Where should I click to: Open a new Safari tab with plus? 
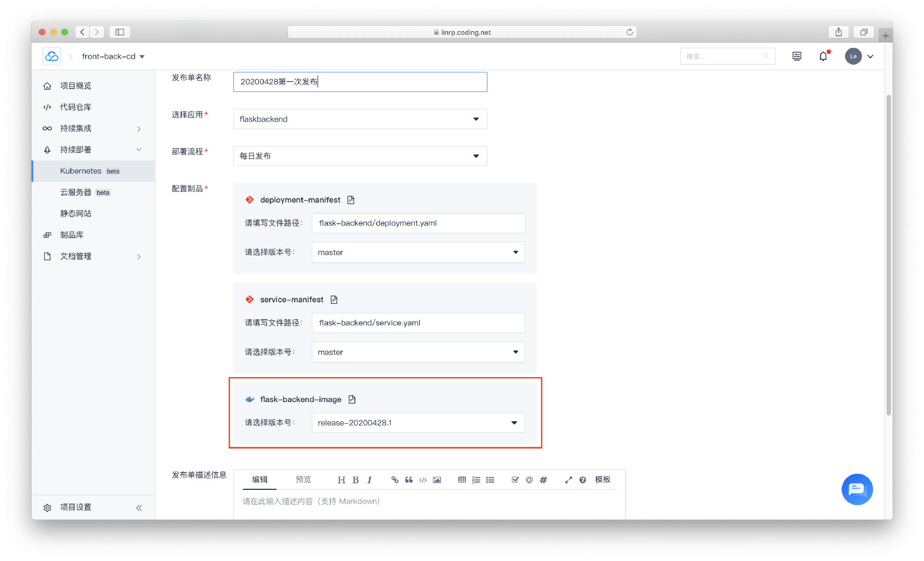click(886, 35)
